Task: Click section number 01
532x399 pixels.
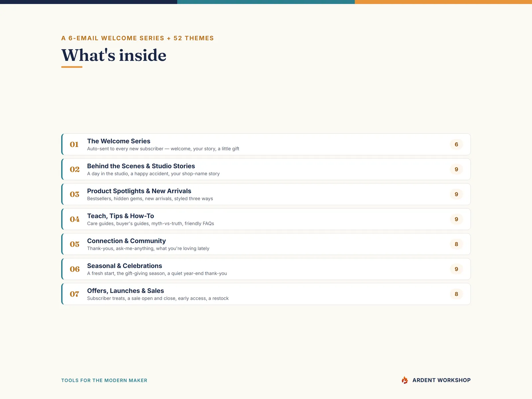Action: [x=74, y=144]
